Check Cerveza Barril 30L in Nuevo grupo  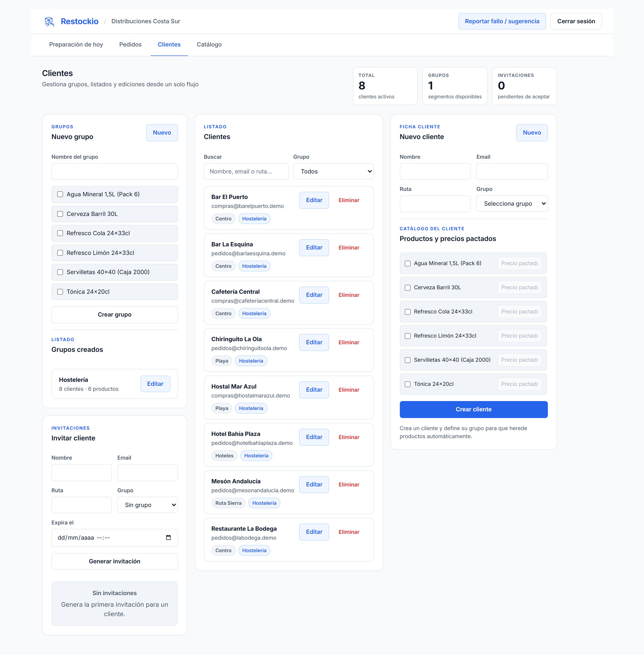(x=60, y=214)
